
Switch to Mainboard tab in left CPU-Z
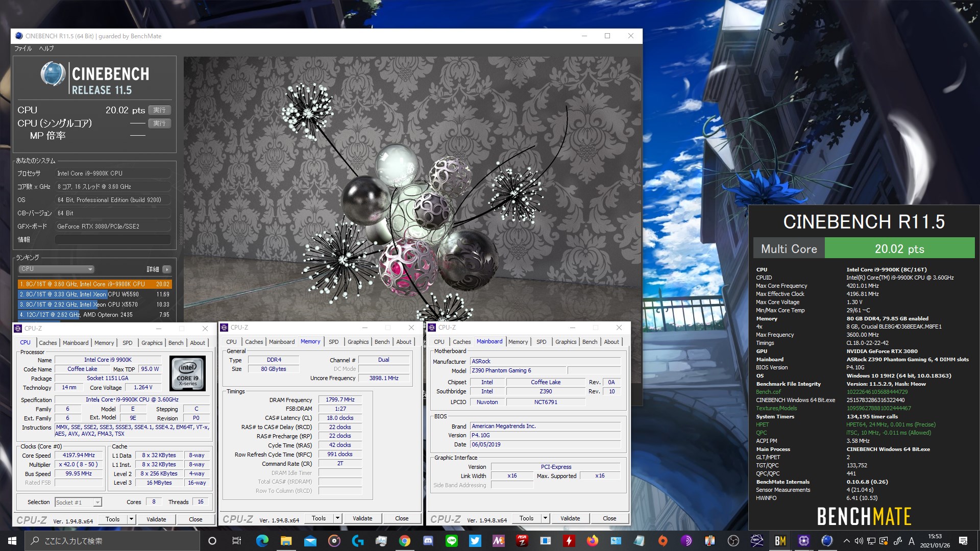(x=76, y=343)
